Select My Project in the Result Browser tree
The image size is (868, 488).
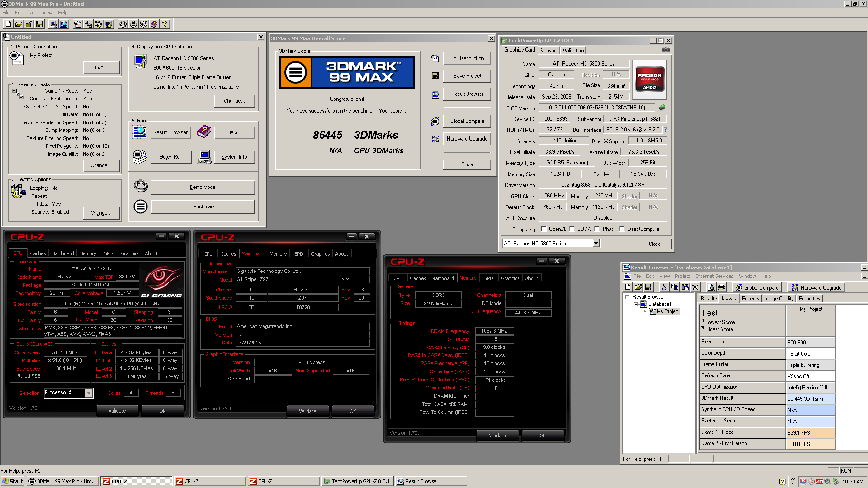pos(668,311)
